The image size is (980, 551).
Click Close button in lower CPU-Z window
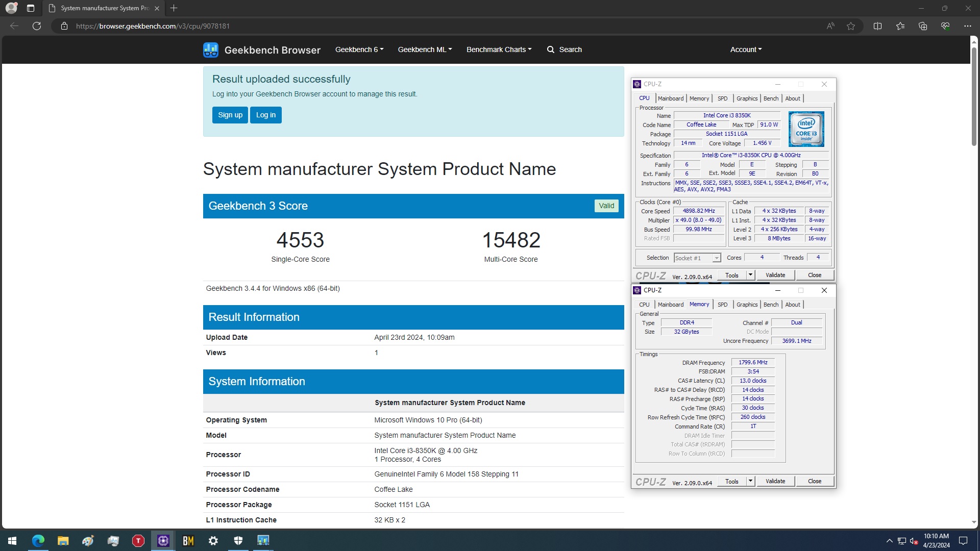click(815, 481)
